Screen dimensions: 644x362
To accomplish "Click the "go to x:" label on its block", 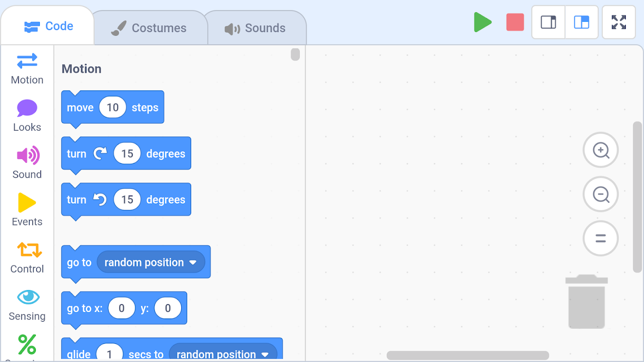I will 85,309.
